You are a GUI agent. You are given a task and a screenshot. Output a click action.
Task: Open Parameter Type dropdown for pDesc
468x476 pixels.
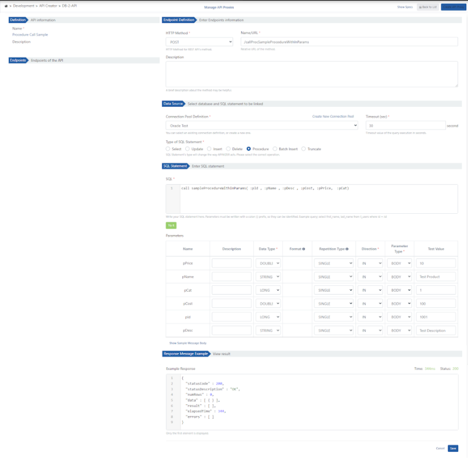tap(399, 330)
